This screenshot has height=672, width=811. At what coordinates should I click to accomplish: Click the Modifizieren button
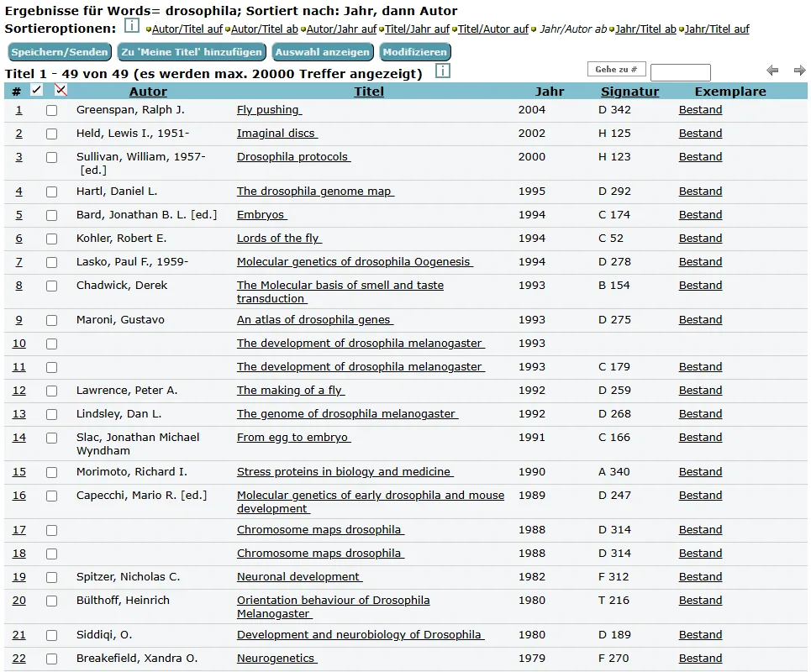pyautogui.click(x=415, y=52)
